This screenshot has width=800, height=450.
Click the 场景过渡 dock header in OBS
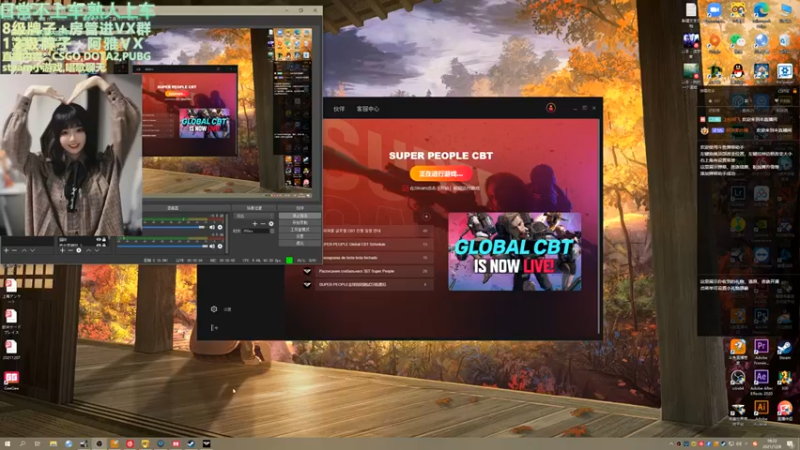[x=254, y=208]
